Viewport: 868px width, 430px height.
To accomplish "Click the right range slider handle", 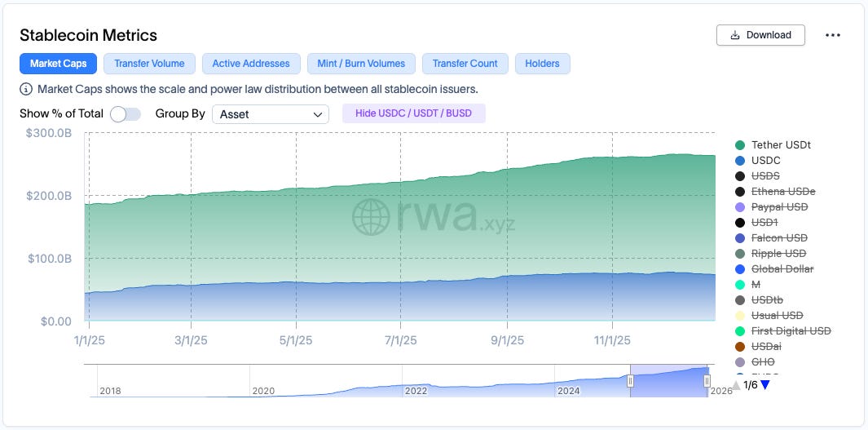I will click(707, 381).
